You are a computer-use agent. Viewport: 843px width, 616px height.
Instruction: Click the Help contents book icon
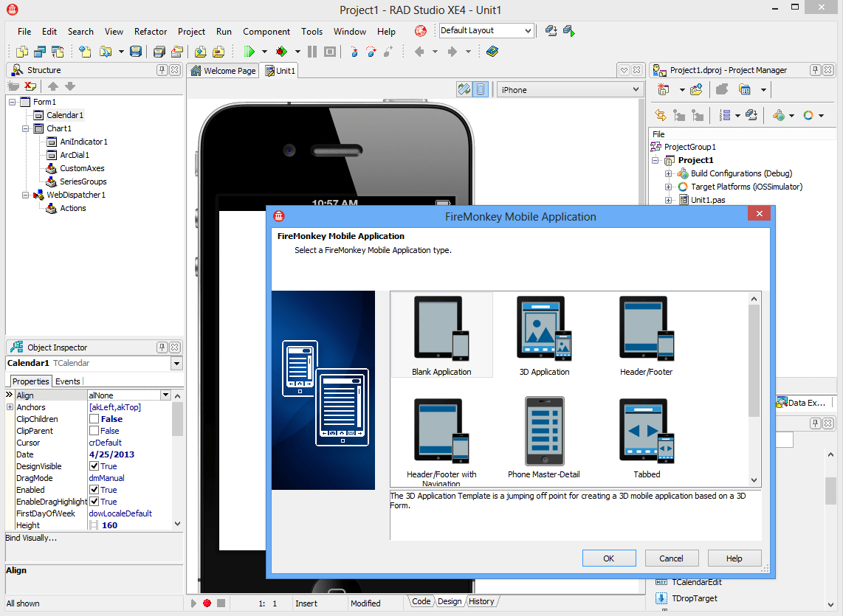492,52
